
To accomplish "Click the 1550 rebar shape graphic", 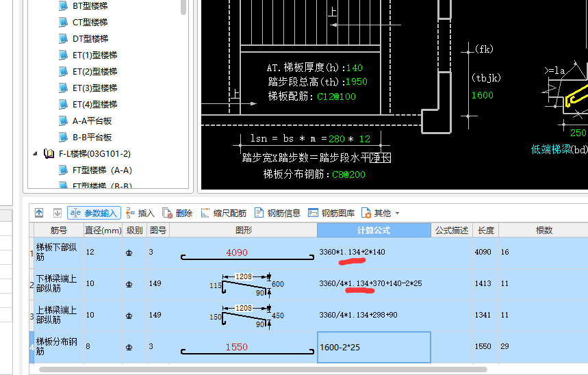I will point(247,349).
